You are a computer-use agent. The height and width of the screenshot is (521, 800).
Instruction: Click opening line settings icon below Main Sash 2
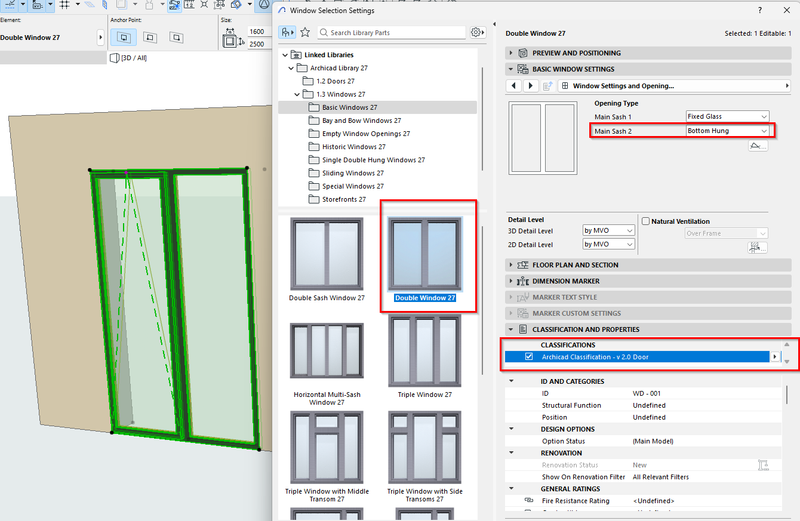point(758,146)
